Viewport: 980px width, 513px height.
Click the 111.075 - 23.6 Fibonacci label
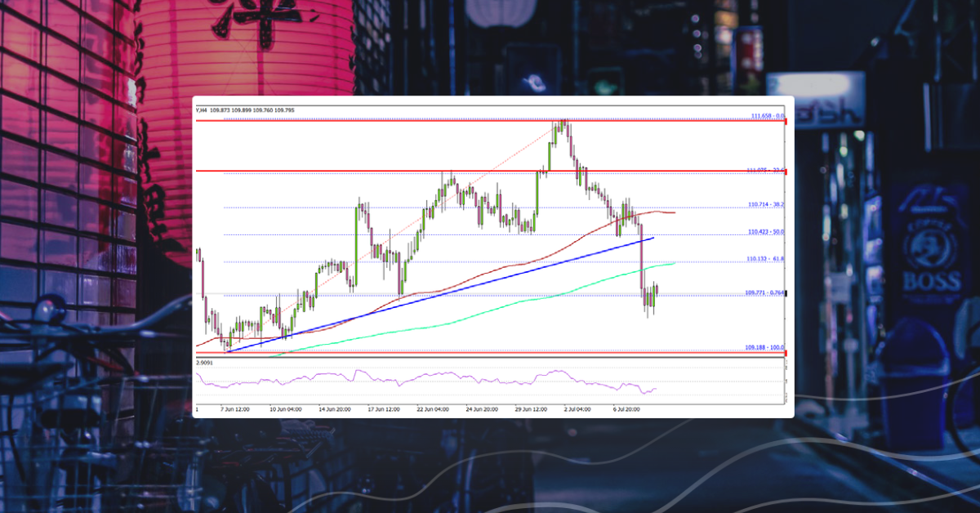(x=764, y=171)
